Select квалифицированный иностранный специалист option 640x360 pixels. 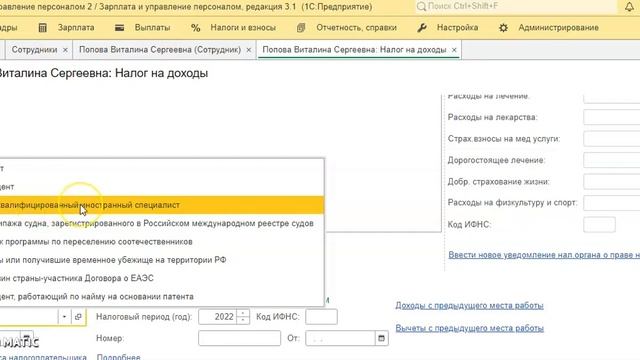[x=162, y=205]
